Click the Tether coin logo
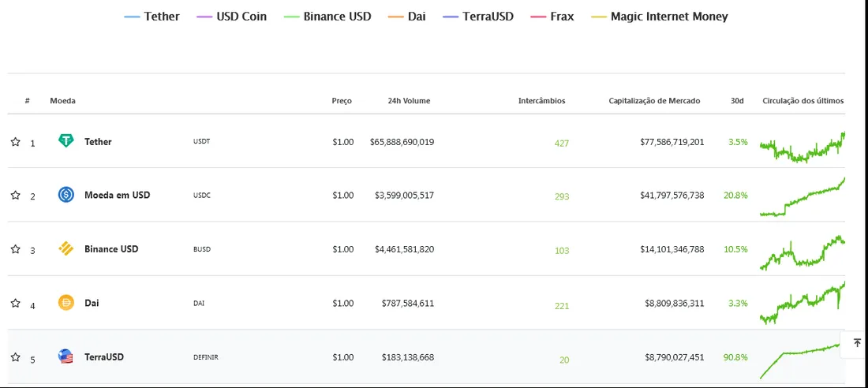868x388 pixels. coord(65,141)
